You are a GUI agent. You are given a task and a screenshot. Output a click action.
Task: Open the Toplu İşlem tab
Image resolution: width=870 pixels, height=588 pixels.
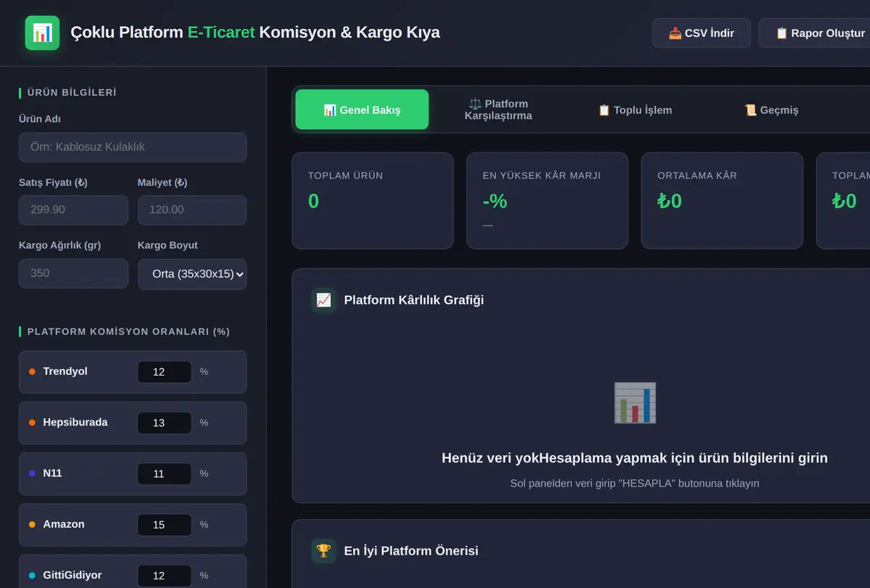634,109
